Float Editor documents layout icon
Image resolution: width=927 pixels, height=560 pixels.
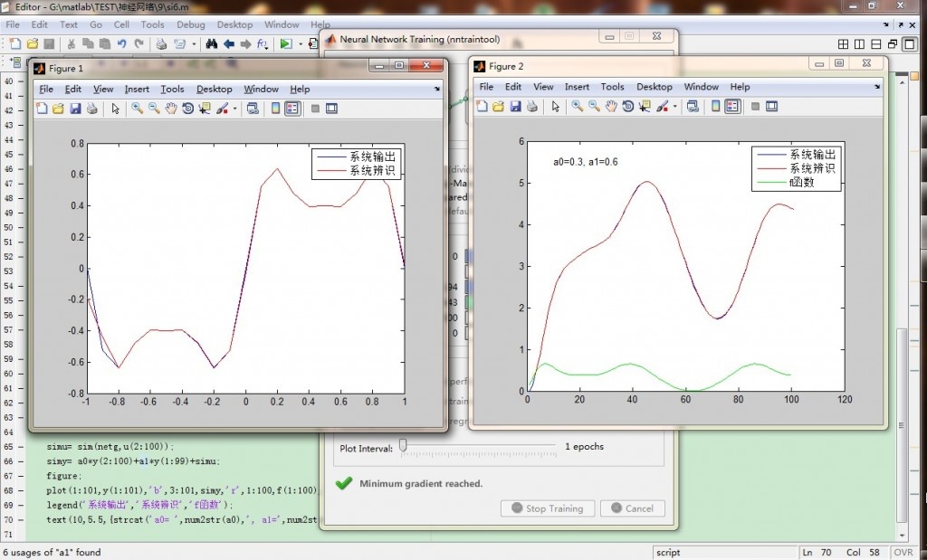click(893, 44)
